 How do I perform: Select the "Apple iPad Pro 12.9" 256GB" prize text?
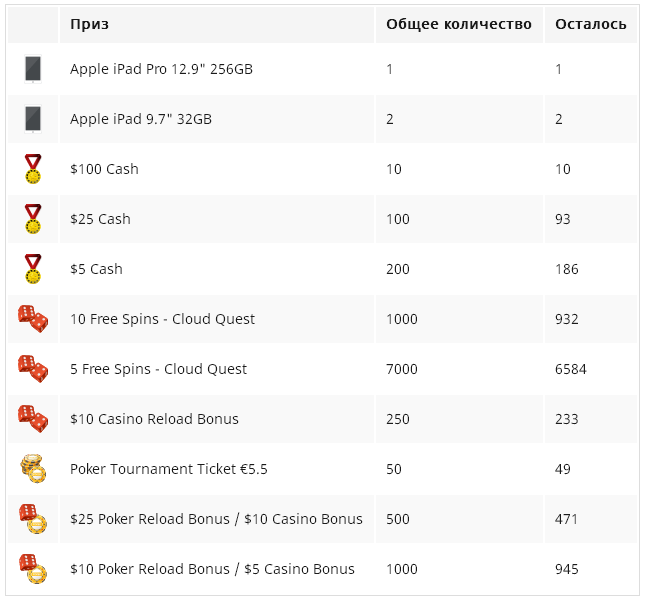162,69
